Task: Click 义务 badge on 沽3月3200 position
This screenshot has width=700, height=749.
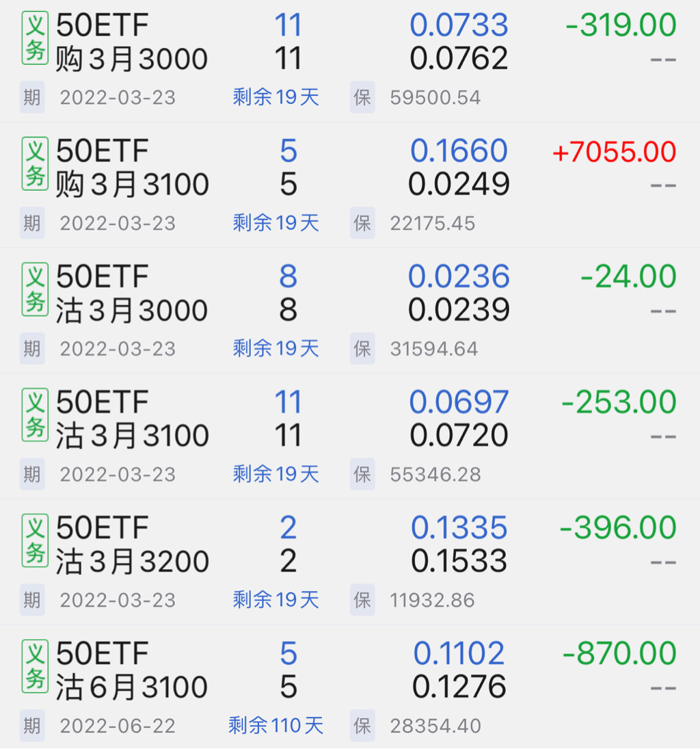Action: [x=34, y=542]
